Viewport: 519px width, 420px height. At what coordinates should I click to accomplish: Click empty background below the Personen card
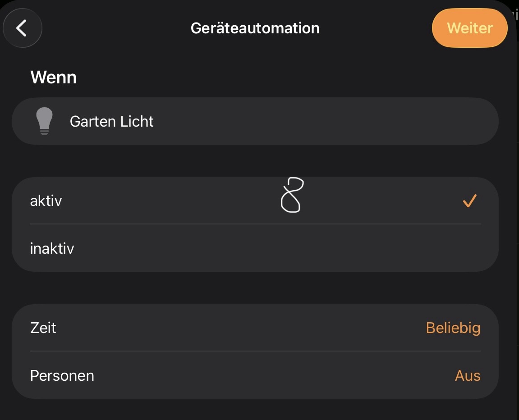(255, 409)
